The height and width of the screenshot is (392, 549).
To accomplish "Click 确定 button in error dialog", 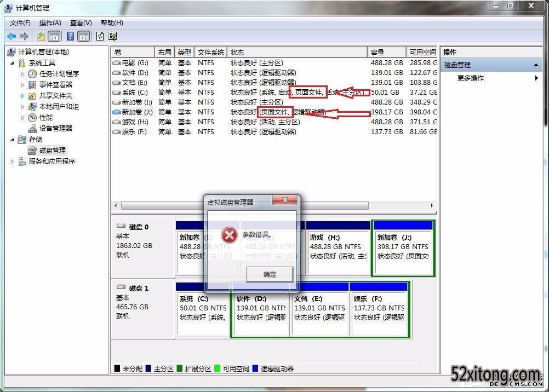I will 270,274.
